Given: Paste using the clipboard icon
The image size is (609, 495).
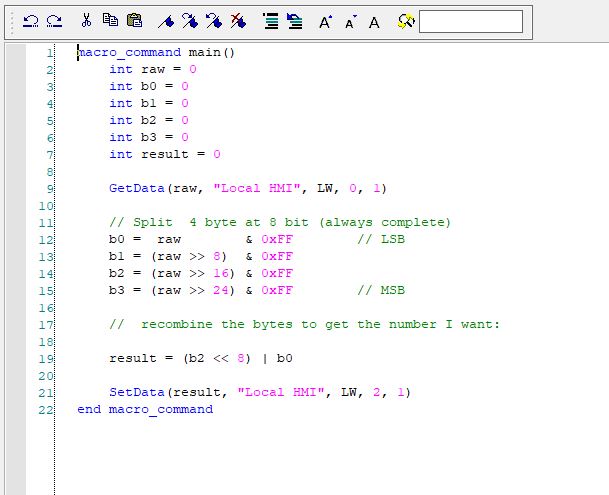Looking at the screenshot, I should [x=134, y=21].
